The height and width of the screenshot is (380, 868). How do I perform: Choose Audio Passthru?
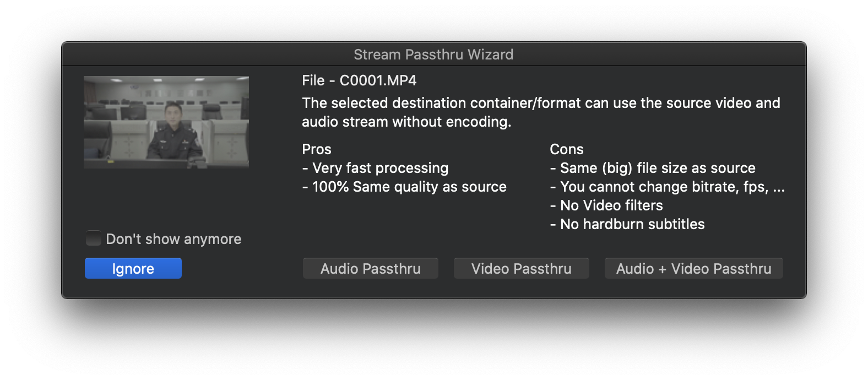(x=370, y=269)
